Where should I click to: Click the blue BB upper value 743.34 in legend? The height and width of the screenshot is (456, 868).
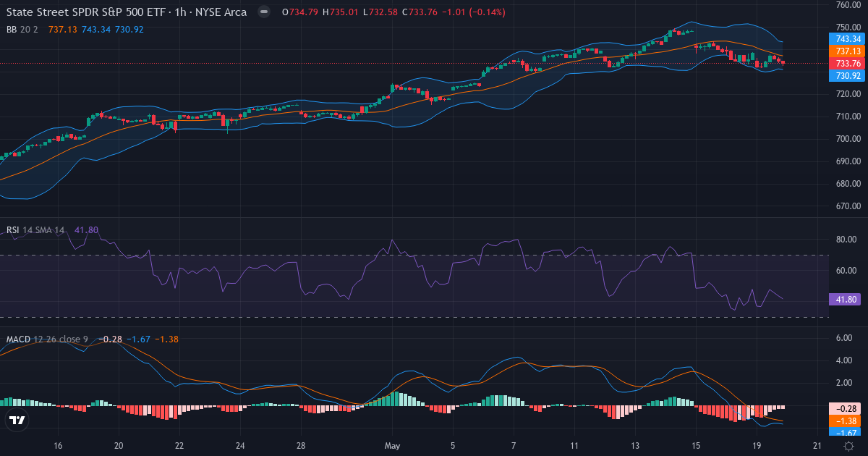(x=96, y=29)
